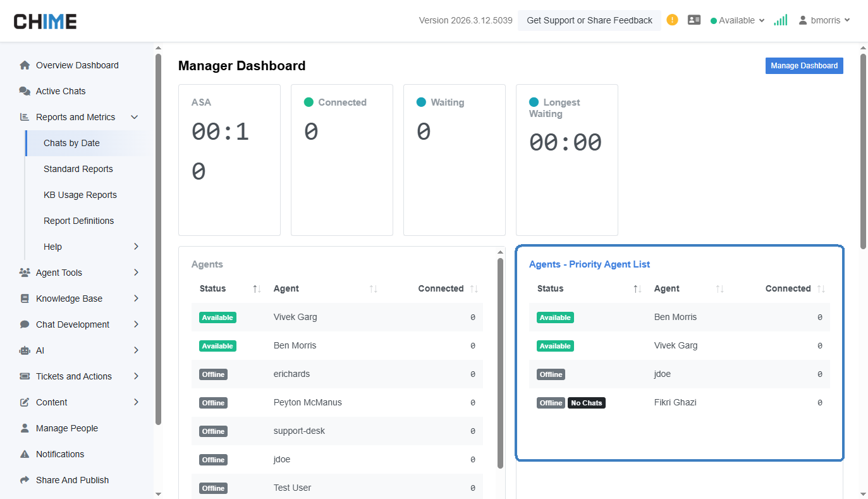Click the Agents panel vertical scrollbar
The image size is (868, 499).
pos(500,360)
